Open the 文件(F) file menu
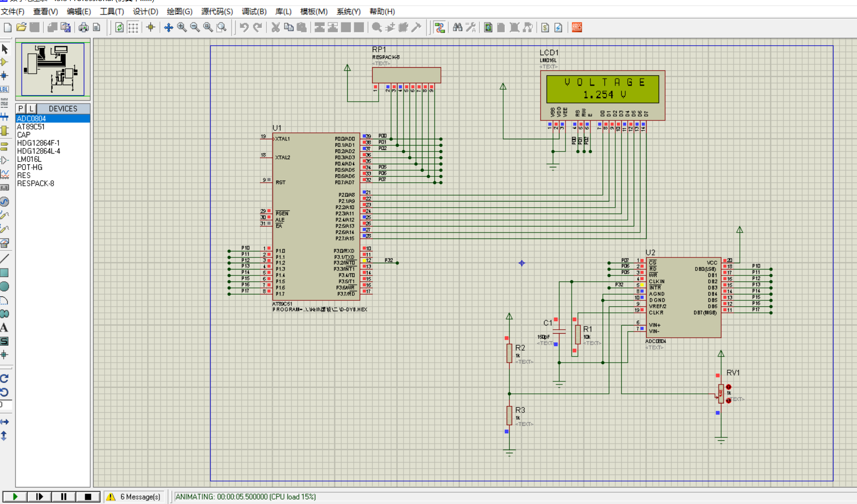 13,11
